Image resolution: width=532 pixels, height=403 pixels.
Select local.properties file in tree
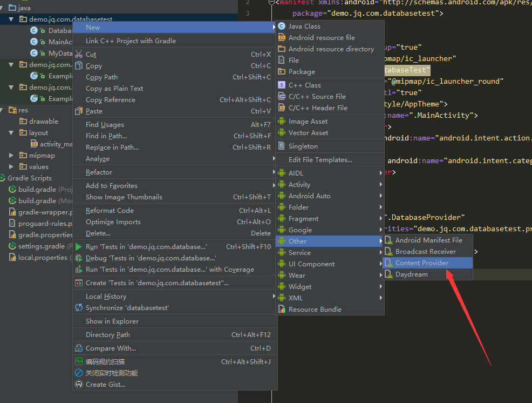coord(40,258)
